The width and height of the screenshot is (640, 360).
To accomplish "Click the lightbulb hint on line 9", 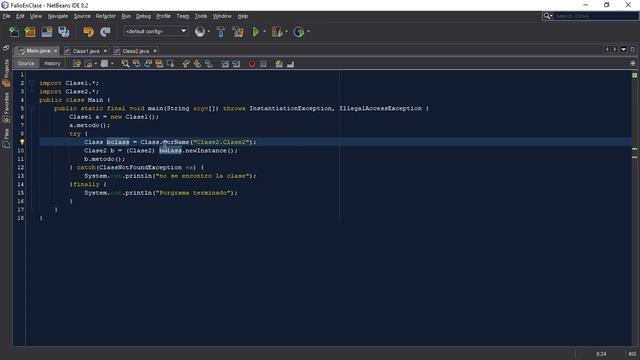I will tap(22, 142).
